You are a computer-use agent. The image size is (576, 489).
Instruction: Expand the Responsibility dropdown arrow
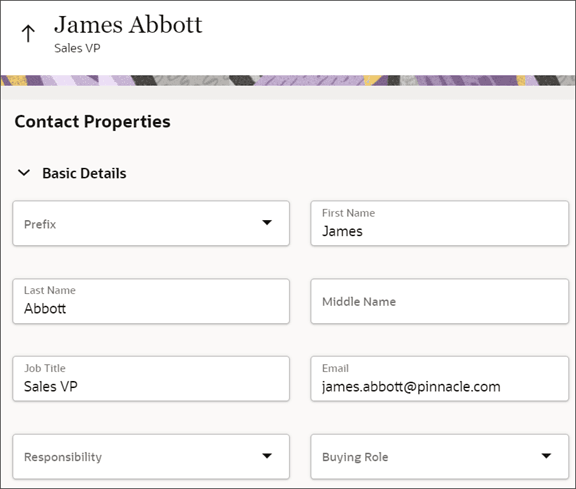[267, 456]
